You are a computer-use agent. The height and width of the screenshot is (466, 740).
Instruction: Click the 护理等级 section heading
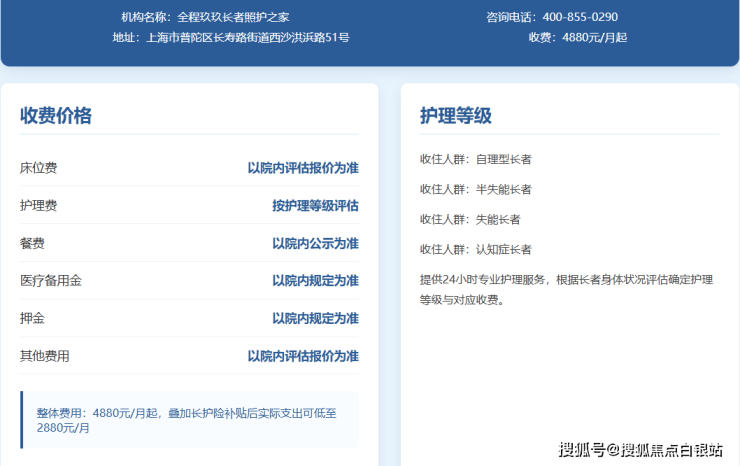click(456, 116)
